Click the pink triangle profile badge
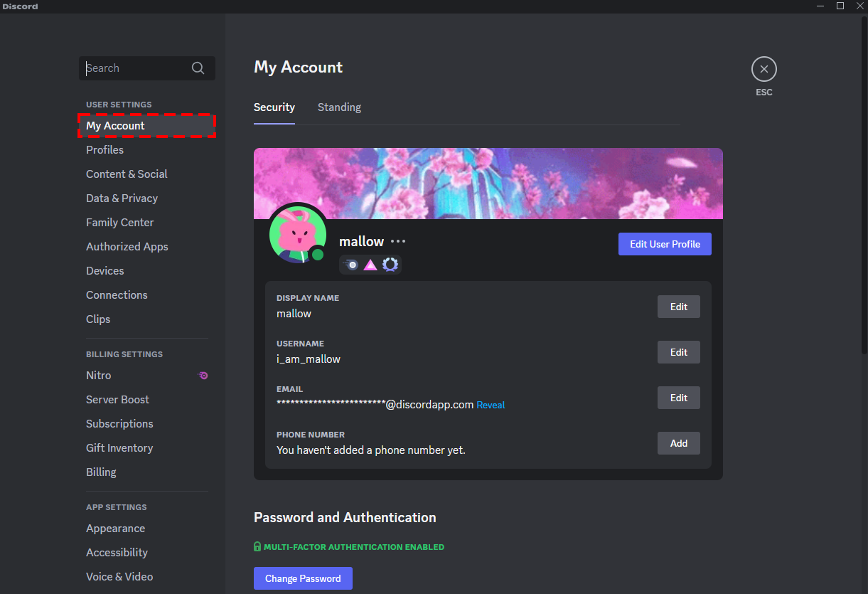Screen dimensions: 868x594 (370, 265)
